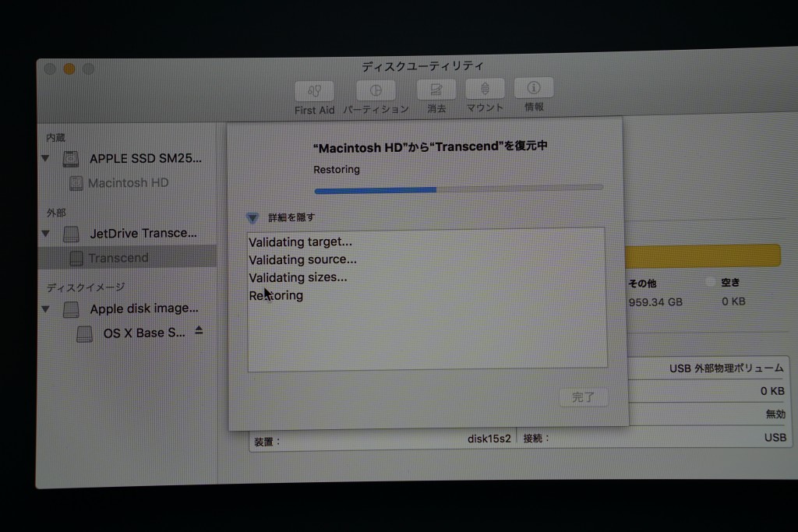Click the 詳細を隠す label
This screenshot has width=798, height=532.
pos(291,217)
